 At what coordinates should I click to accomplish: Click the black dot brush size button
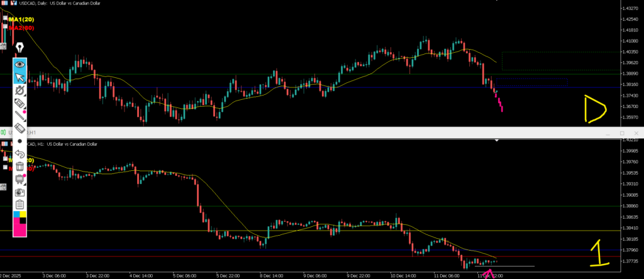[x=19, y=141]
